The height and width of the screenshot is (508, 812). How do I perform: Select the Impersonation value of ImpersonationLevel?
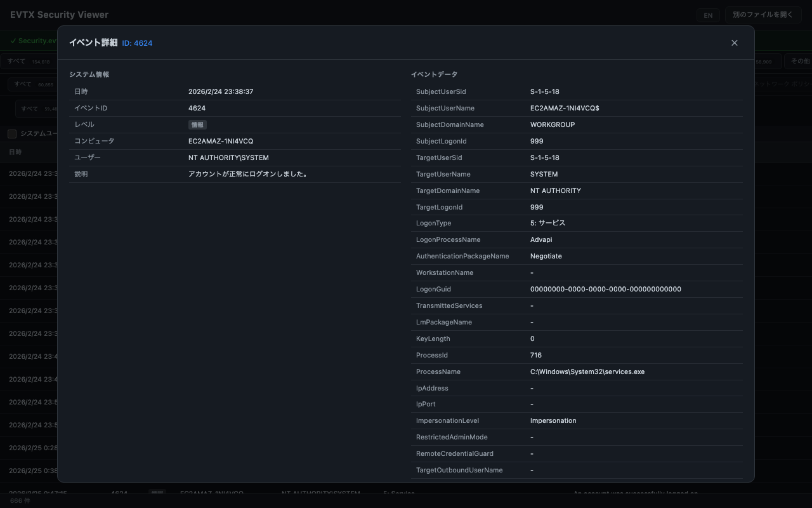(553, 420)
